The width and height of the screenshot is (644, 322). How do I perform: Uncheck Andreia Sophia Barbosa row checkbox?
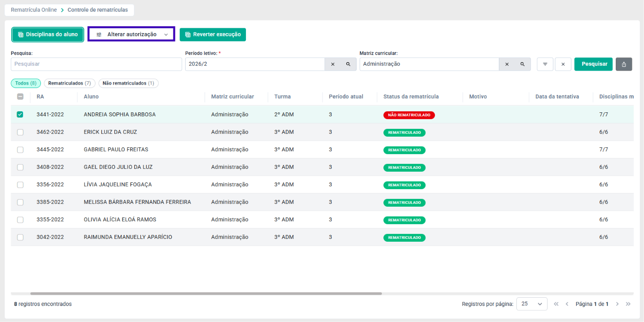[x=20, y=115]
